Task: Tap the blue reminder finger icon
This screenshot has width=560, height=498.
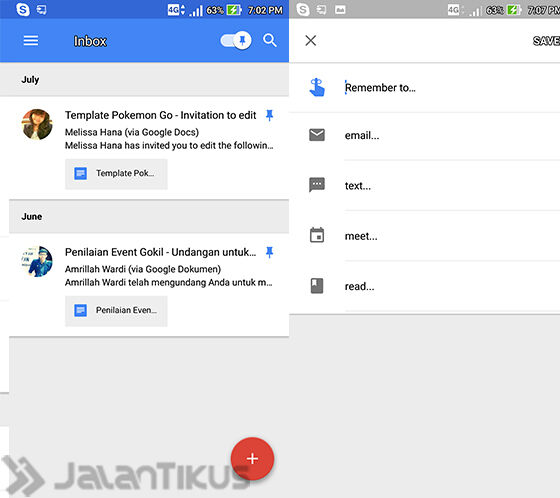Action: click(x=317, y=88)
